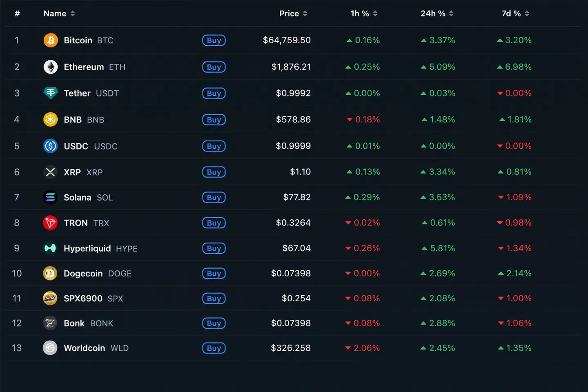Viewport: 588px width, 392px height.
Task: Click the Worldcoin logo icon
Action: tap(51, 348)
